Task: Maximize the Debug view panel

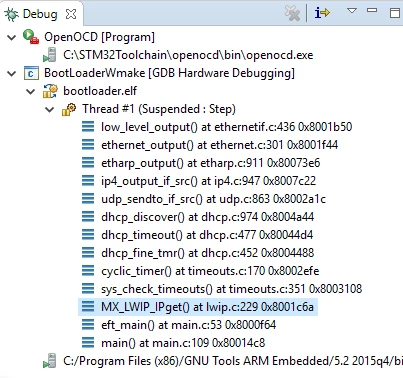Action: (x=395, y=13)
